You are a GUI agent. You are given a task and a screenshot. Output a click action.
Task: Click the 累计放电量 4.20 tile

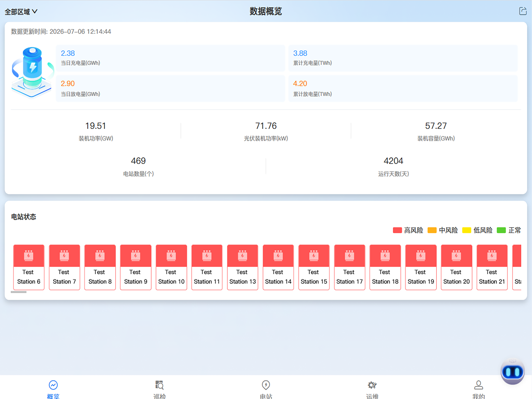tap(403, 88)
